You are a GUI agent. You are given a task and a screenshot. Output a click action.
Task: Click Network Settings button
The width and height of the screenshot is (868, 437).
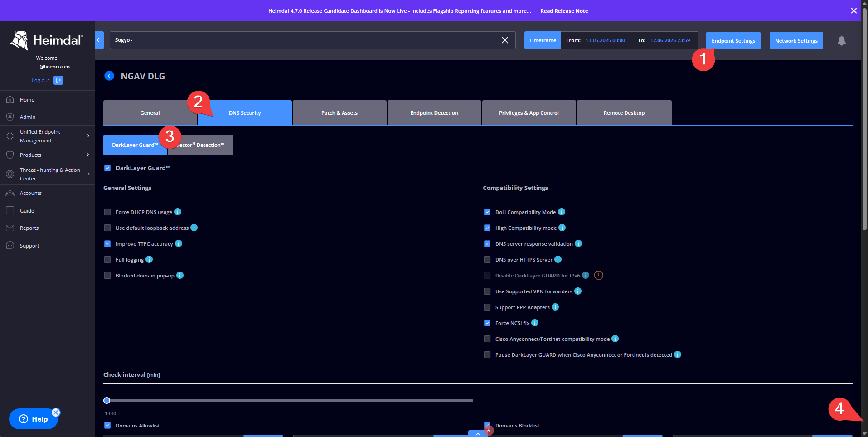click(x=796, y=40)
